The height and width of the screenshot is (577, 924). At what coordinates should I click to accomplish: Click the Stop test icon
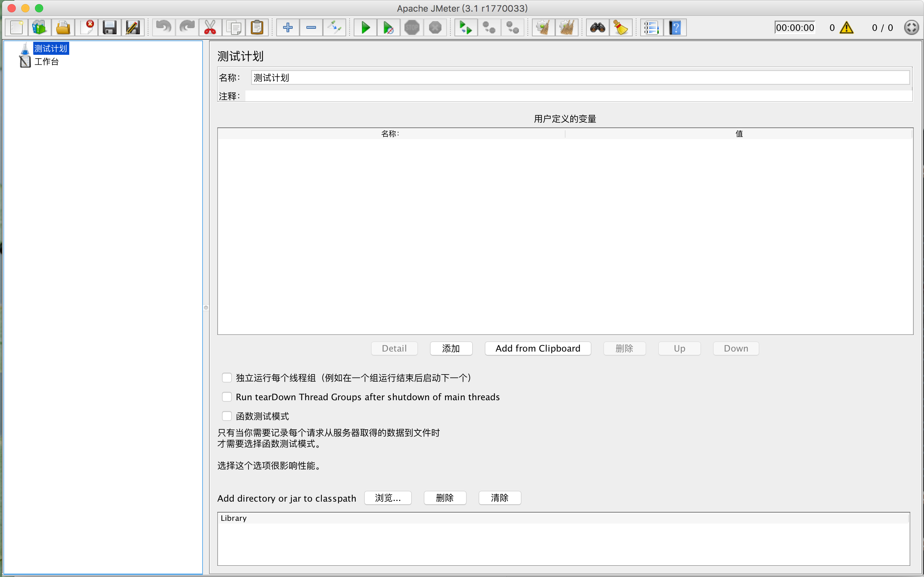tap(412, 28)
